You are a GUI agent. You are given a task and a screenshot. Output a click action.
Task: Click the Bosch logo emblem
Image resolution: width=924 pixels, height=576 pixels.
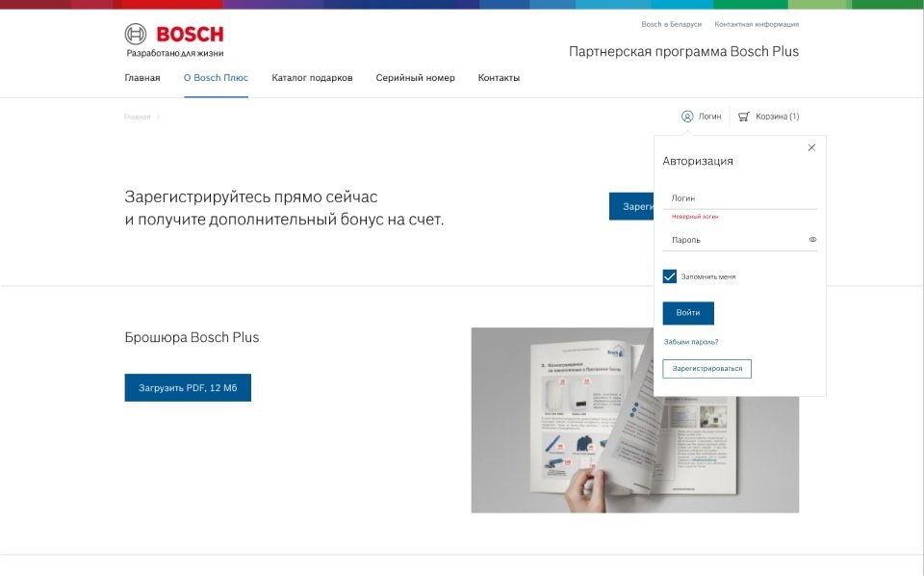point(136,34)
